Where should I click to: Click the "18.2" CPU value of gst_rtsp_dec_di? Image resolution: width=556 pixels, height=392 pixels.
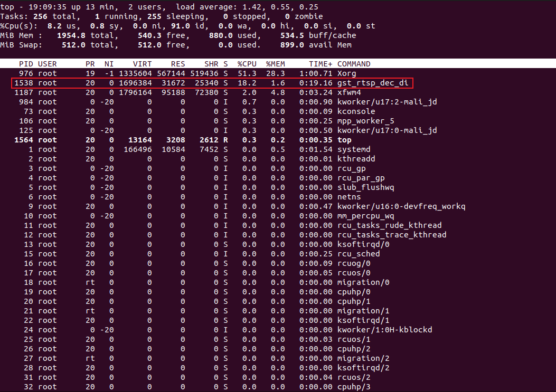[x=247, y=83]
